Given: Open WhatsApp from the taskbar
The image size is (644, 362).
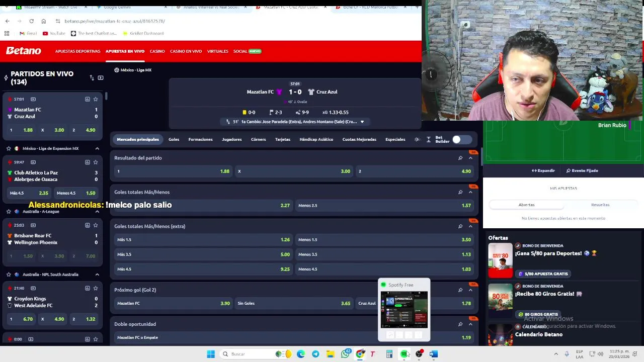Looking at the screenshot, I should (x=345, y=354).
